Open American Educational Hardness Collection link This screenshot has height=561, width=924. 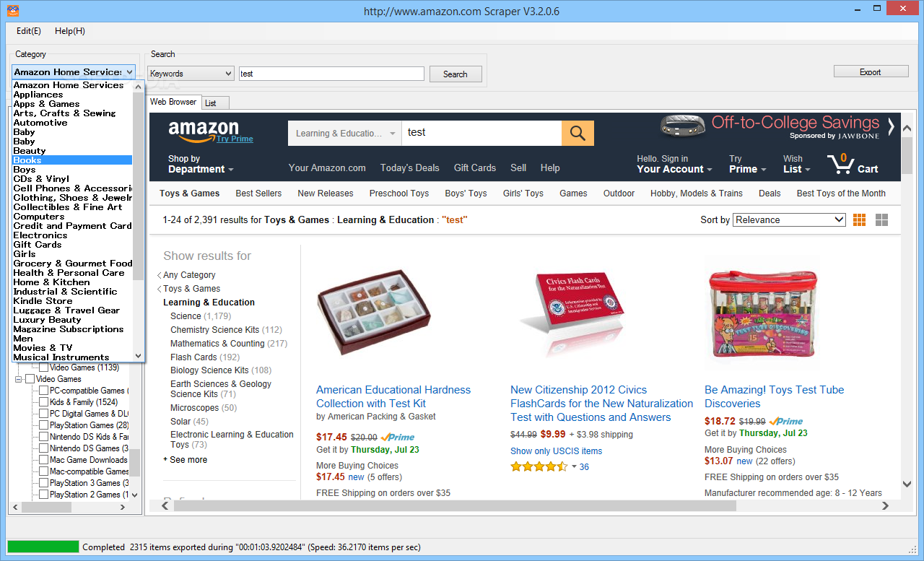[x=393, y=396]
